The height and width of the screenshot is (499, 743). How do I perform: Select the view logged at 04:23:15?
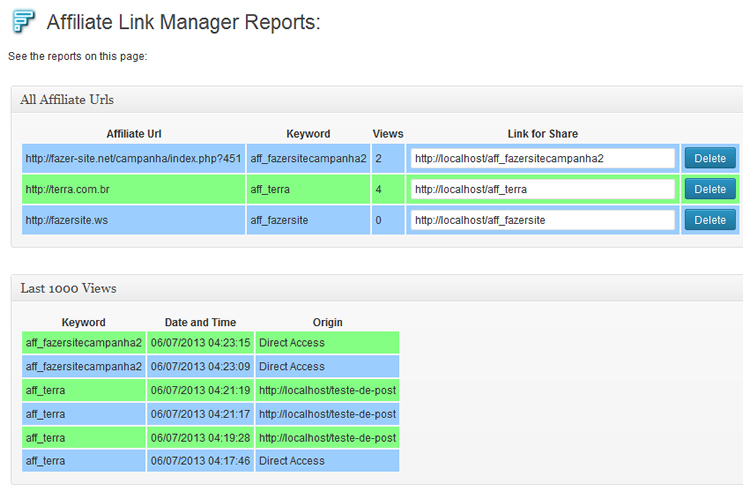200,343
